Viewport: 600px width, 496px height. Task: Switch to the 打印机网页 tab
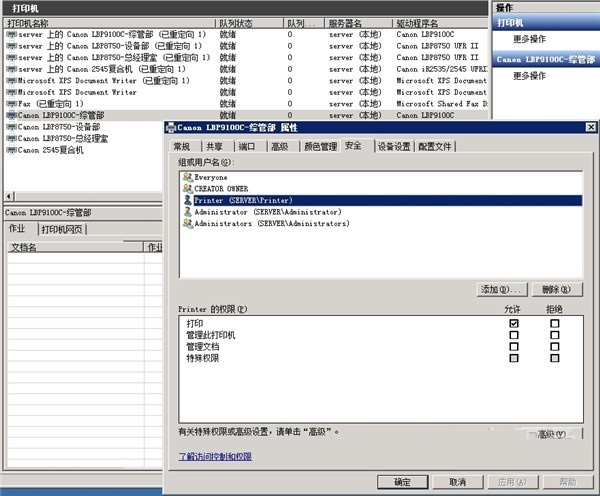[x=62, y=229]
